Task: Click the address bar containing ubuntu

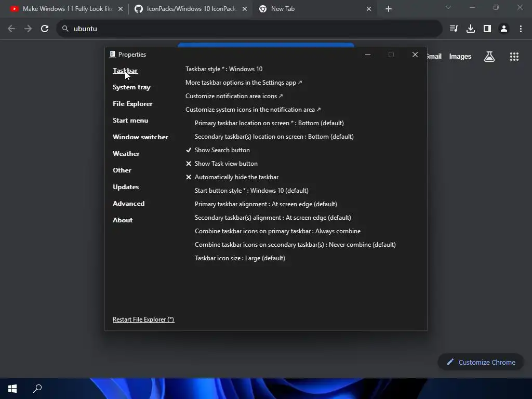Action: point(249,29)
